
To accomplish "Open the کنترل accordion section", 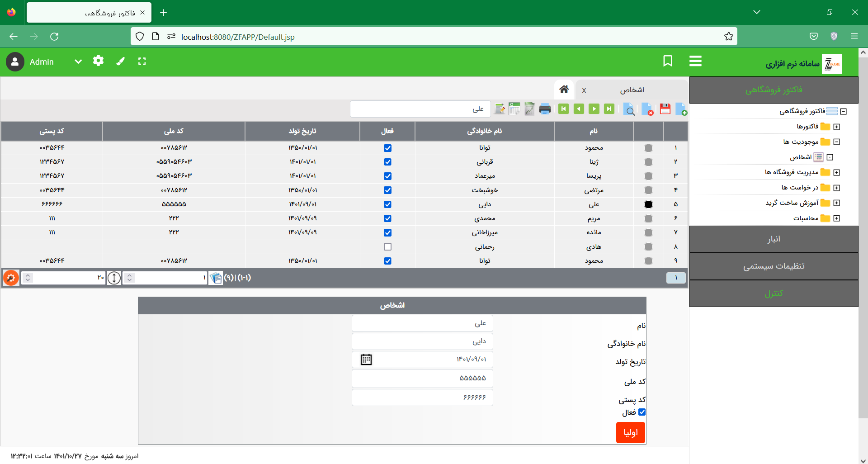I will click(774, 294).
